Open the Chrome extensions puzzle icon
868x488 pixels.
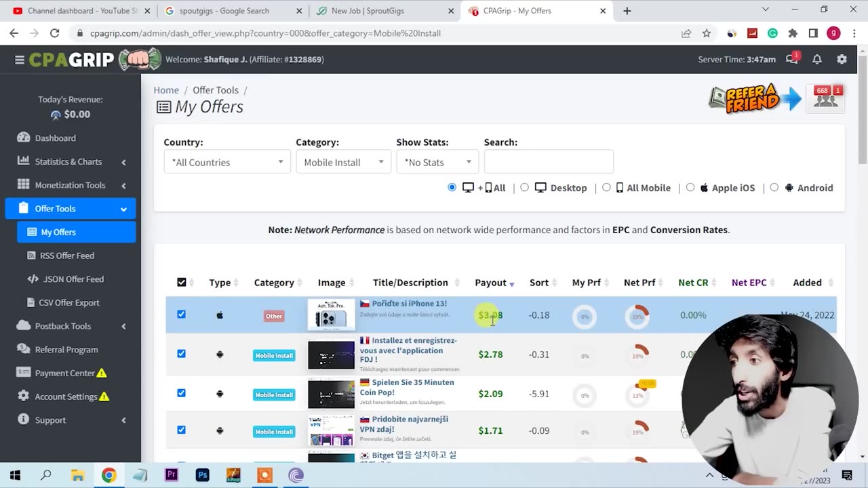(793, 33)
